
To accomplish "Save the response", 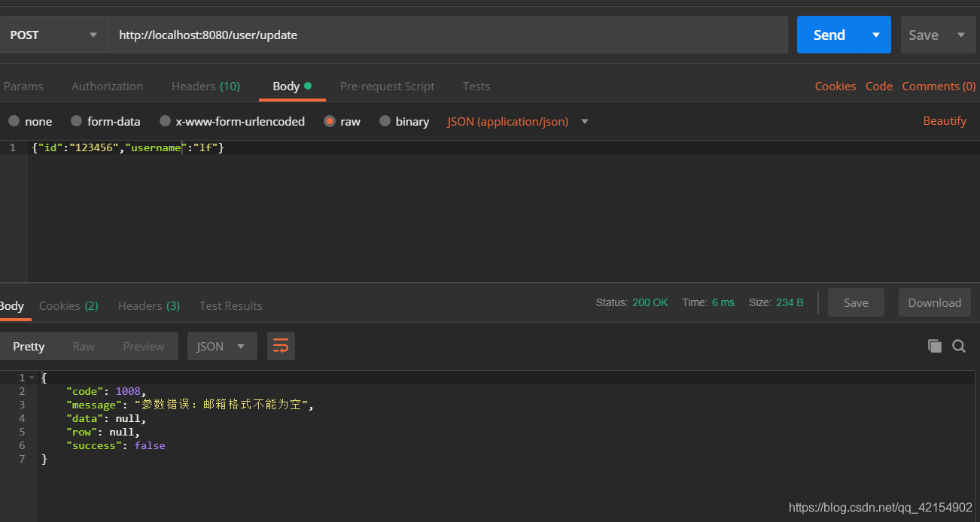I will 856,302.
